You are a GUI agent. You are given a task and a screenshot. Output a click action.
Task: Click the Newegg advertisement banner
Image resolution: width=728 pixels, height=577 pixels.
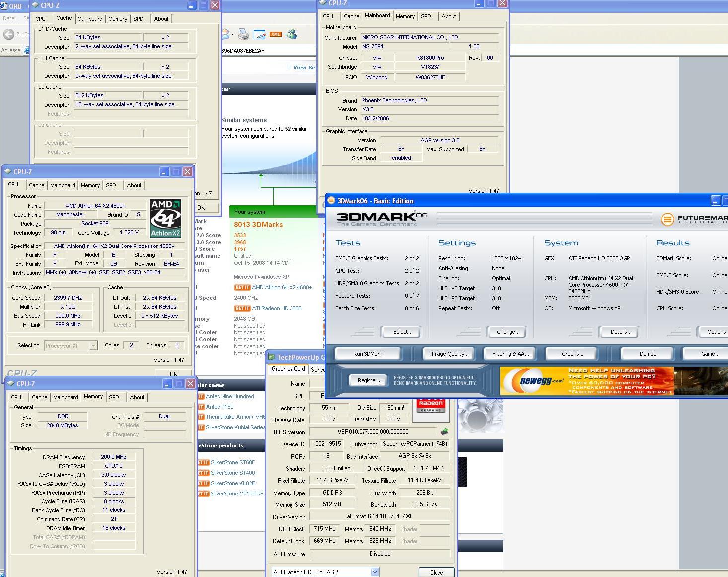pos(614,381)
